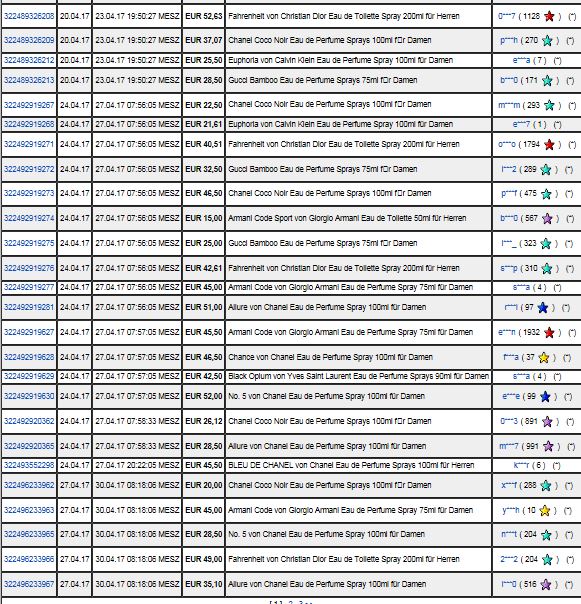Click the teal star next to buyer m***m

coord(549,105)
